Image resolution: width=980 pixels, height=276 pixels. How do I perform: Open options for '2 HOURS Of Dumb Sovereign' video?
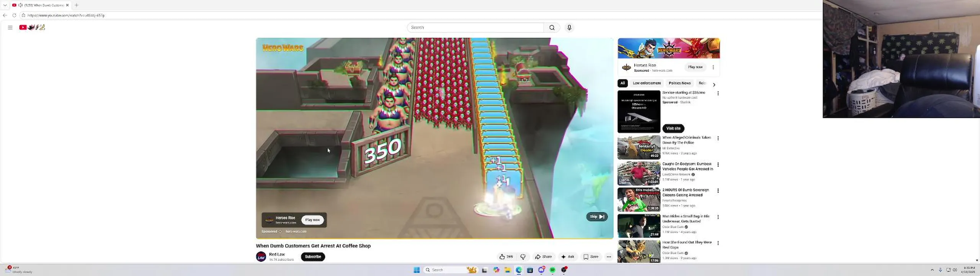point(718,191)
